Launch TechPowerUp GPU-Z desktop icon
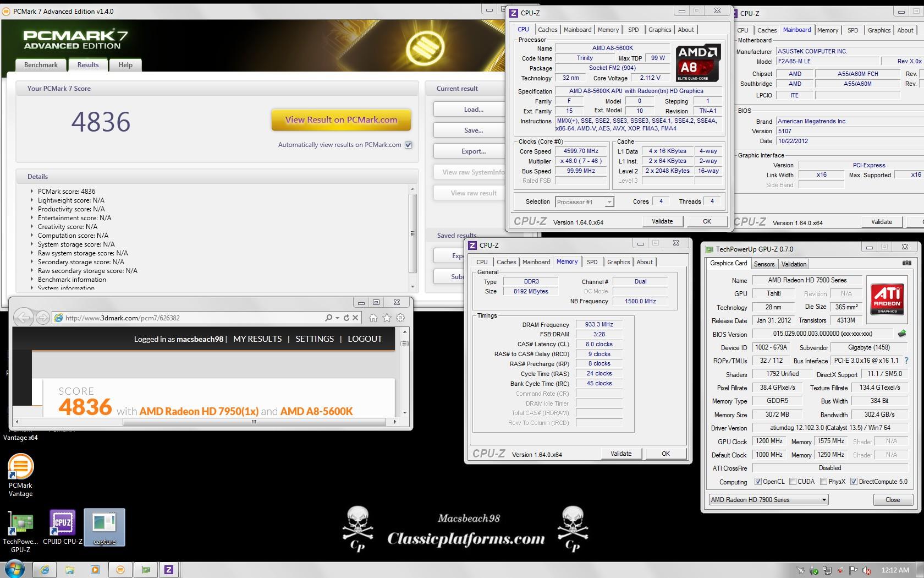The image size is (924, 578). 20,531
